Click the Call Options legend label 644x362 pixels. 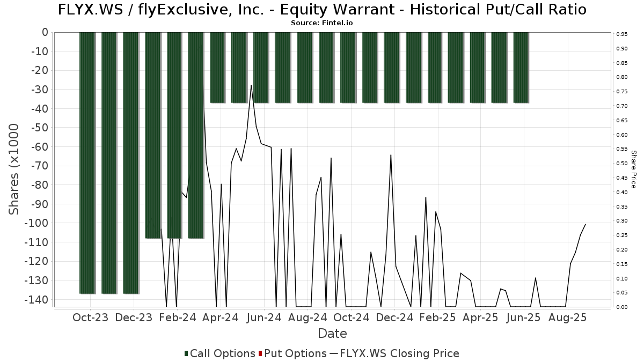tap(223, 353)
